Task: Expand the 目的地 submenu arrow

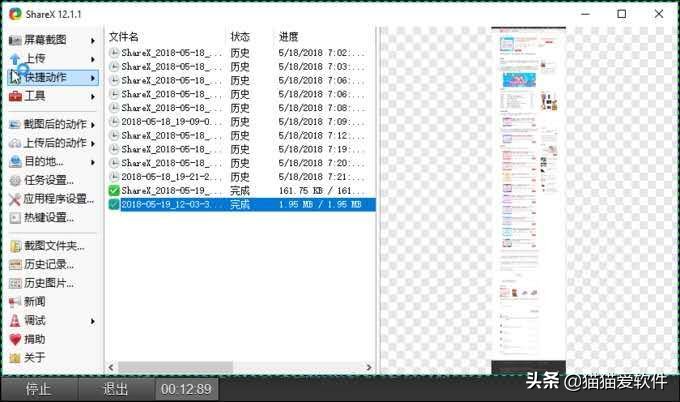Action: pyautogui.click(x=93, y=162)
